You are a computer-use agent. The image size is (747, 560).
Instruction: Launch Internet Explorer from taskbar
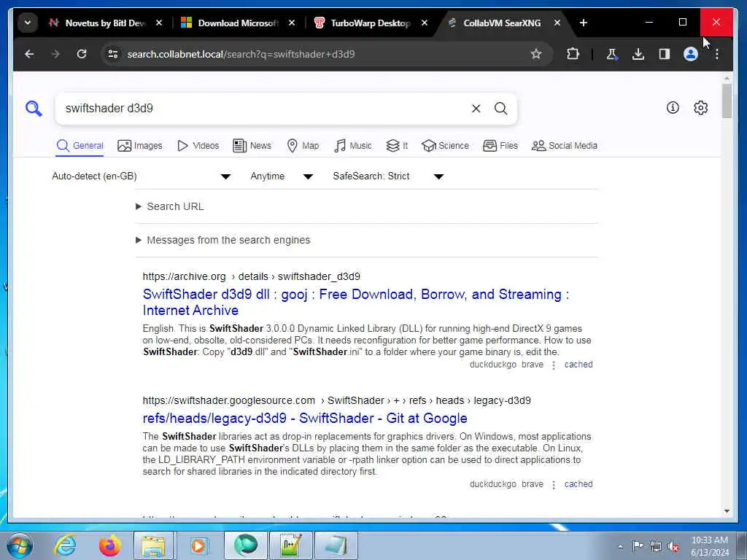tap(65, 545)
